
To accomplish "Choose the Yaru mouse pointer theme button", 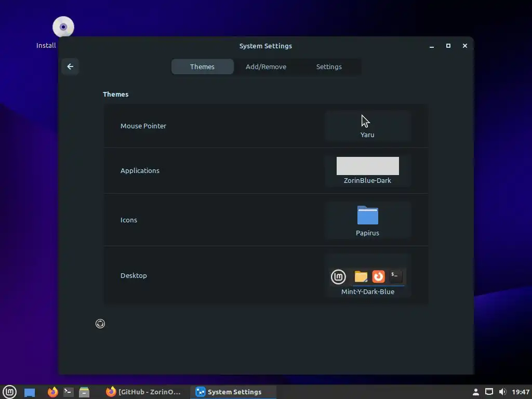I will pos(367,126).
